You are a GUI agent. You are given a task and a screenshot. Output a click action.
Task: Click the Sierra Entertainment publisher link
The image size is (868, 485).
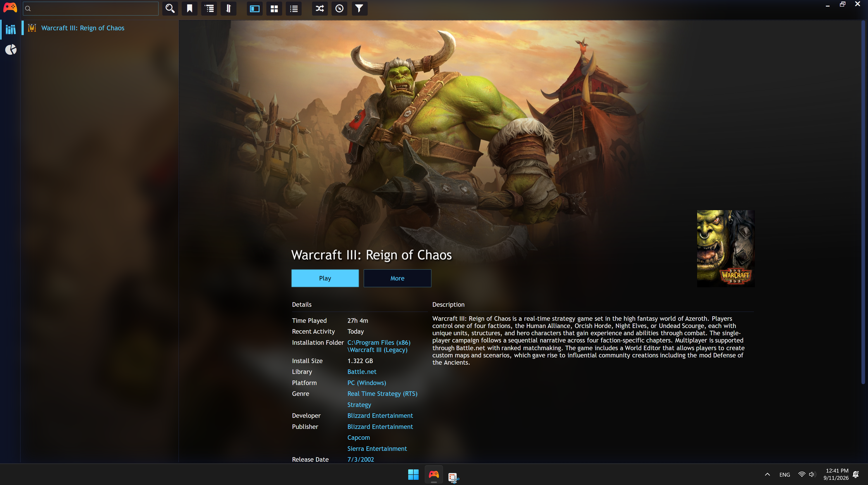pos(377,449)
